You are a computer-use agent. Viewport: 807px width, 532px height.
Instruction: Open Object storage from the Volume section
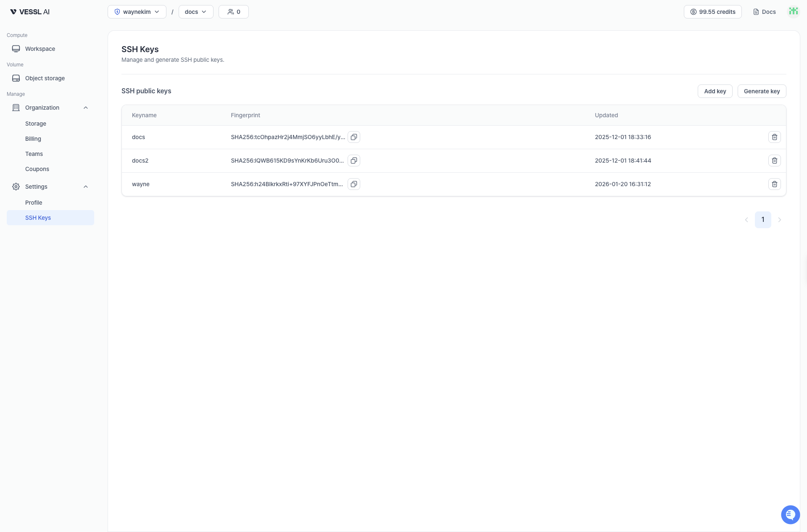point(45,78)
